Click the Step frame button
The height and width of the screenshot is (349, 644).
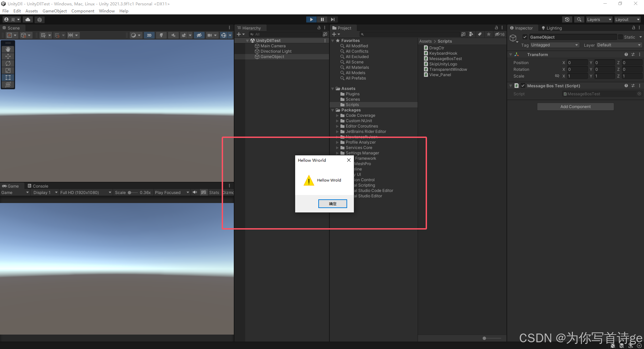[332, 19]
